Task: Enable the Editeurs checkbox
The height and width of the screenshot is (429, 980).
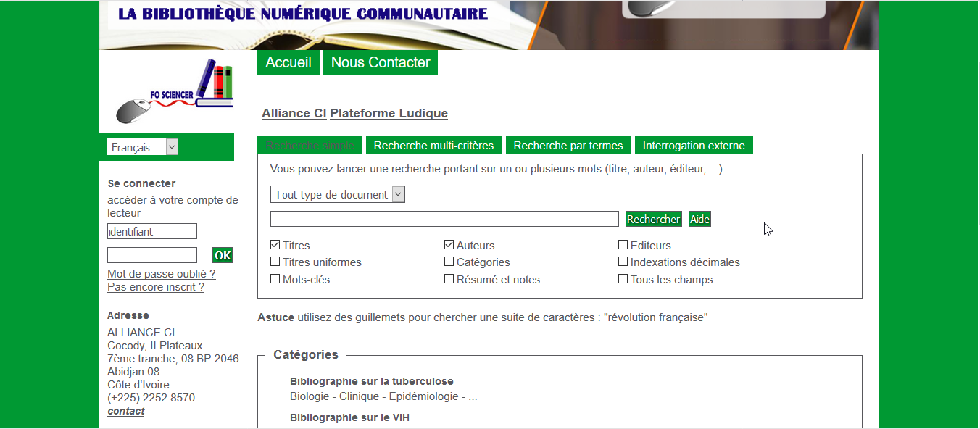Action: (623, 245)
